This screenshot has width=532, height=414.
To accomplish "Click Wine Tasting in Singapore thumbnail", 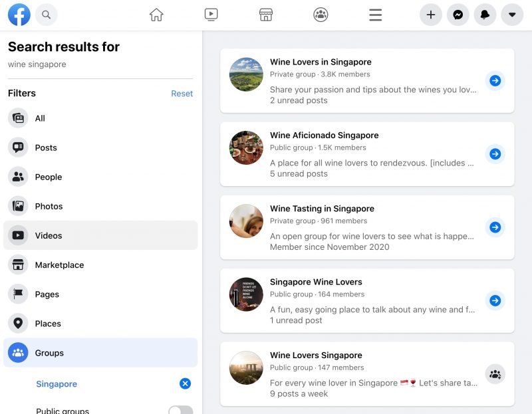I will [246, 221].
